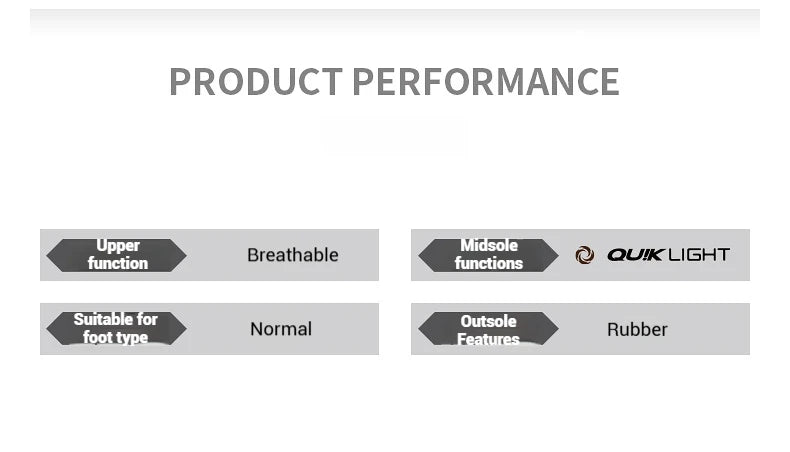Click the word LIGHT in the midsole logo
This screenshot has height=452, width=790.
tap(699, 255)
